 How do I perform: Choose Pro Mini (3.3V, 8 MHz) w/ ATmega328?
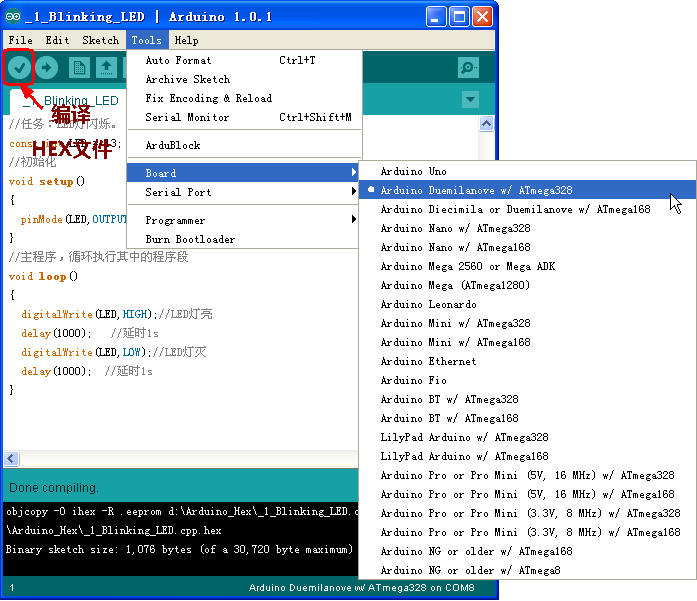click(527, 513)
